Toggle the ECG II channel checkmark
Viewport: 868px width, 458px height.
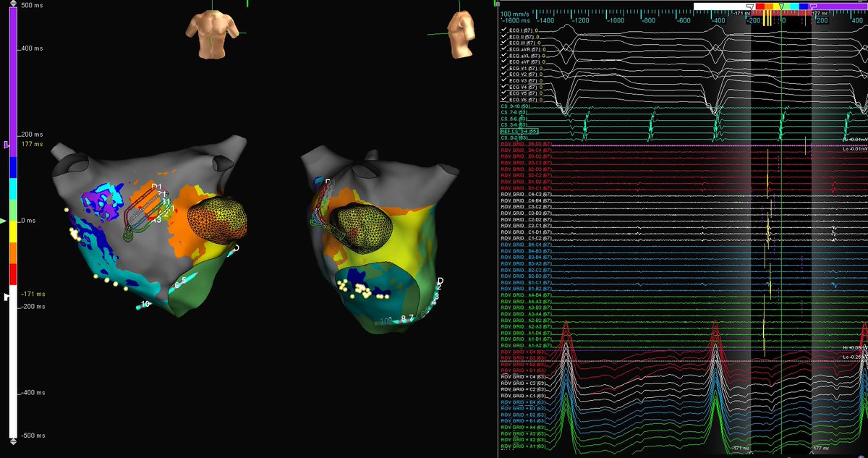(503, 38)
